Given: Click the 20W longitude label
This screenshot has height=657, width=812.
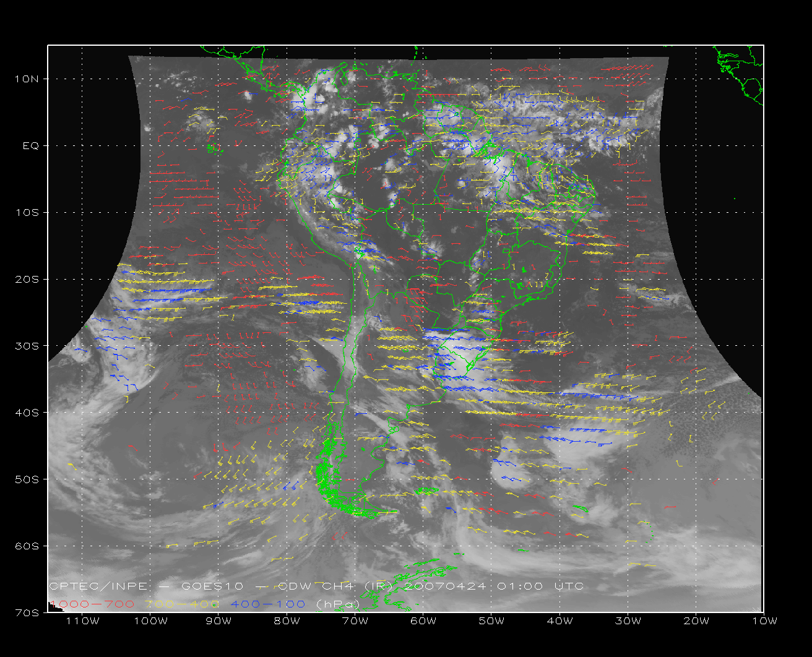Looking at the screenshot, I should pos(696,620).
